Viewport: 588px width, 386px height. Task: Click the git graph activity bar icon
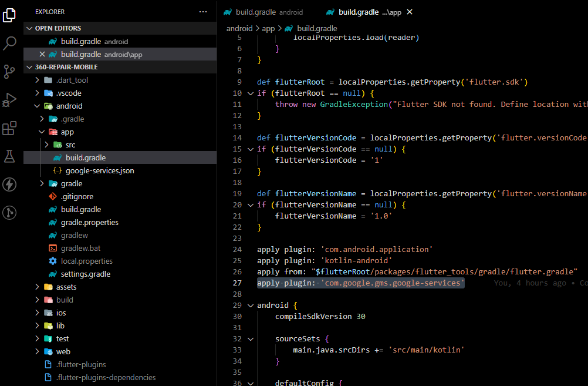9,213
